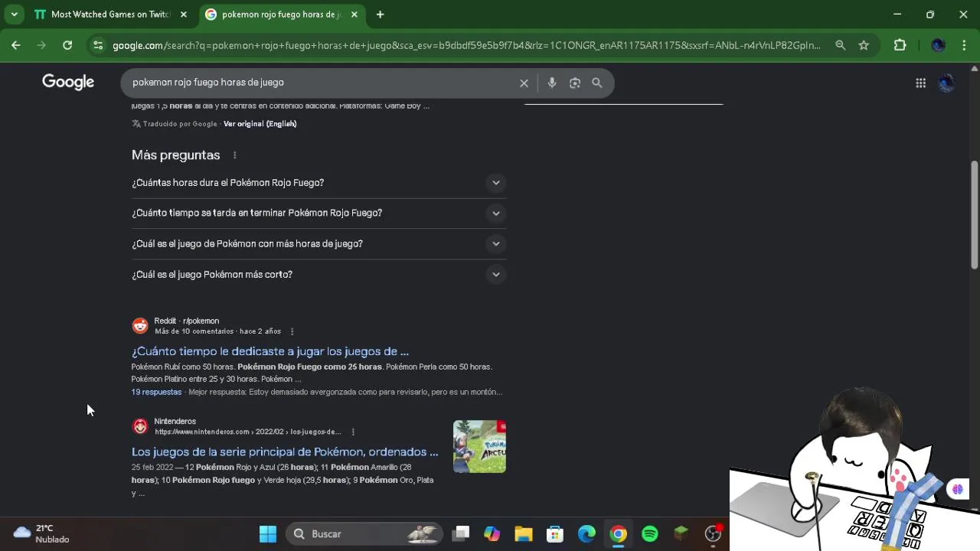Screen dimensions: 980x551
Task: Open the '19 respuestas' link
Action: pyautogui.click(x=156, y=392)
